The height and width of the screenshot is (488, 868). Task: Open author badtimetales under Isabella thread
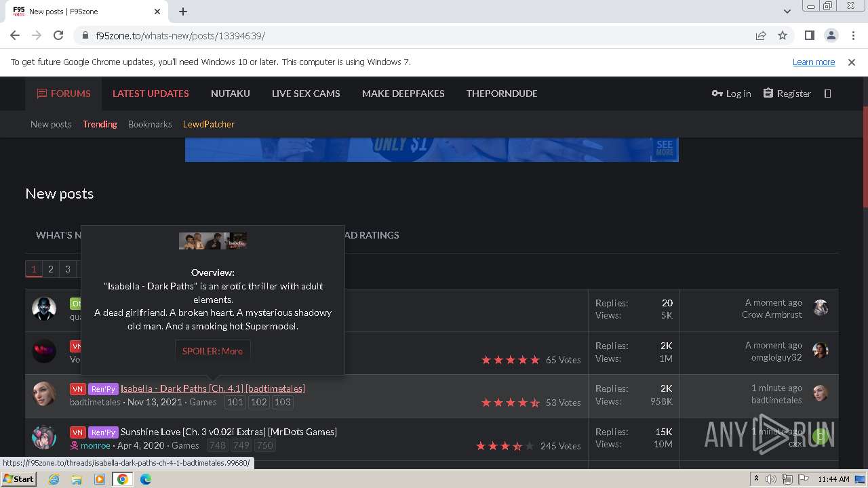click(95, 402)
